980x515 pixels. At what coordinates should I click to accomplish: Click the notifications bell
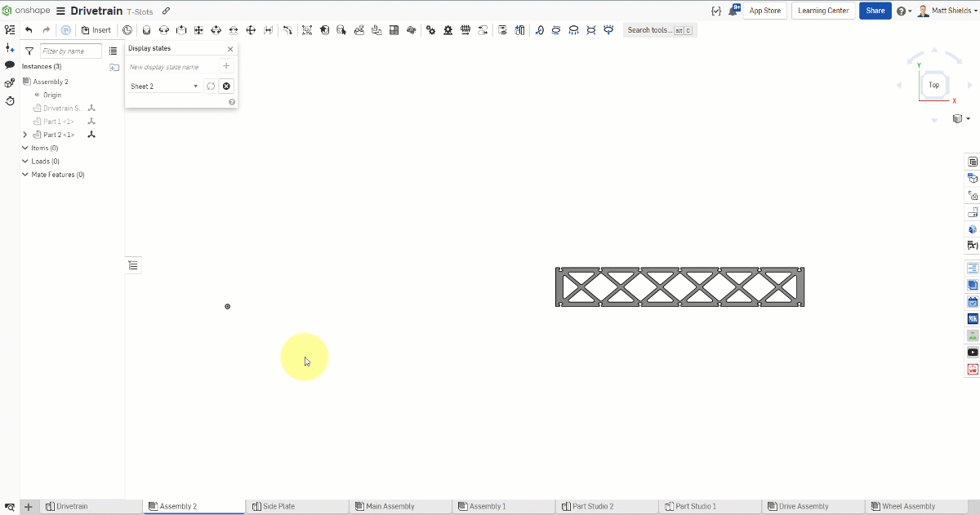733,9
